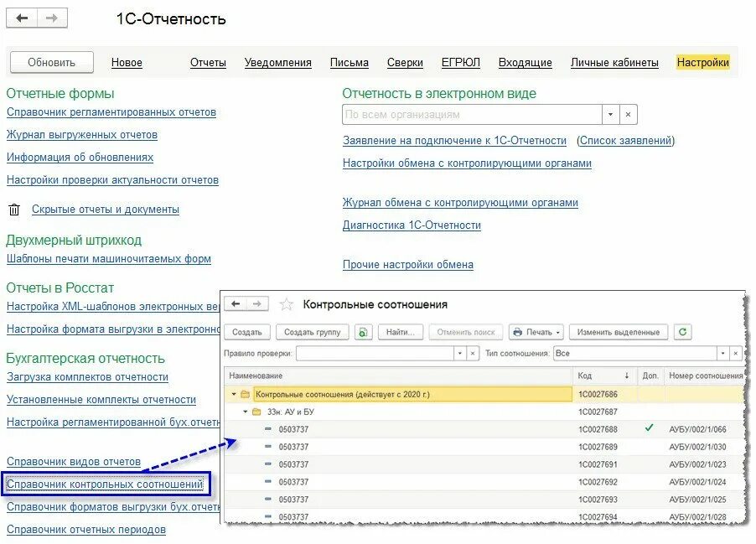The width and height of the screenshot is (756, 544).
Task: Click the Наименование column header
Action: point(398,376)
